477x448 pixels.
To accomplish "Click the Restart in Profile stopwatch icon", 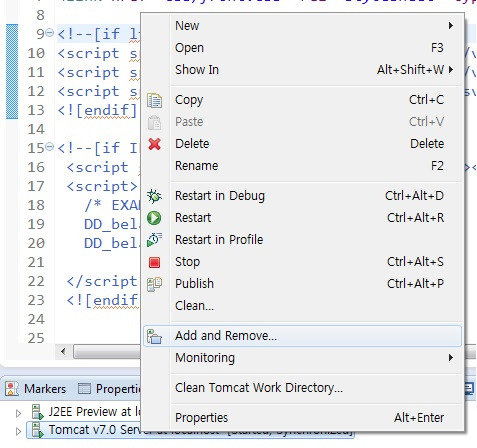I will tap(154, 240).
